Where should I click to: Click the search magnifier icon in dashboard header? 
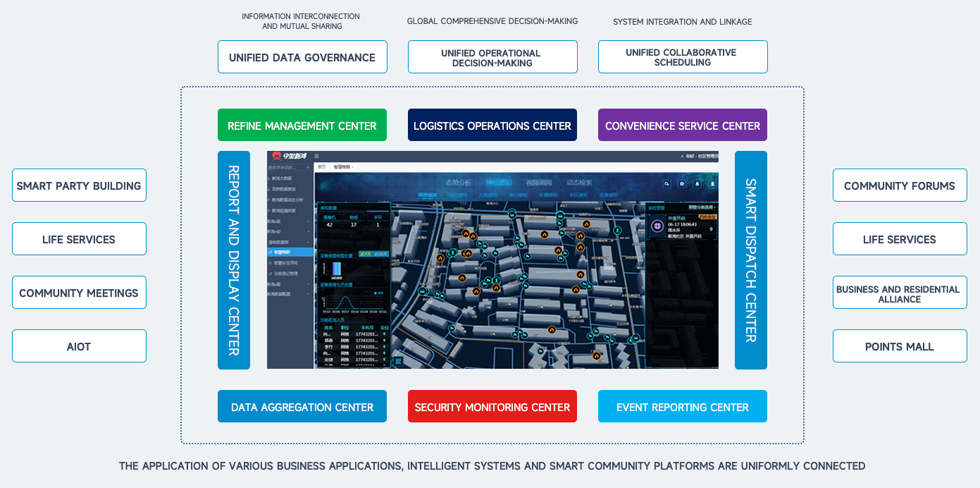(x=666, y=183)
